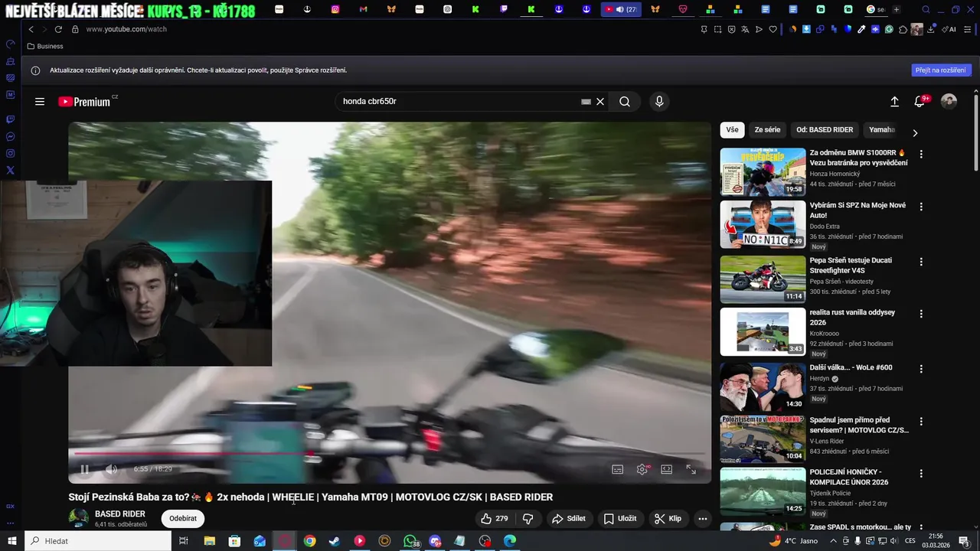This screenshot has width=980, height=551.
Task: Open X (Twitter) in browser sidebar
Action: point(10,170)
